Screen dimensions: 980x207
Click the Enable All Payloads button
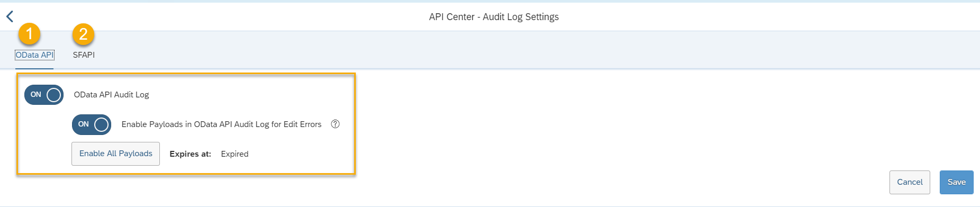pos(115,154)
